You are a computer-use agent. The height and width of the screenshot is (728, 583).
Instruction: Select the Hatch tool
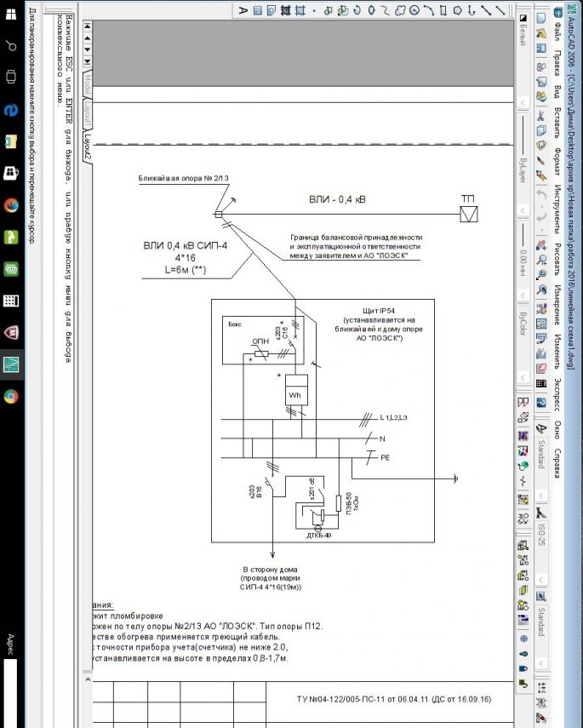(300, 9)
